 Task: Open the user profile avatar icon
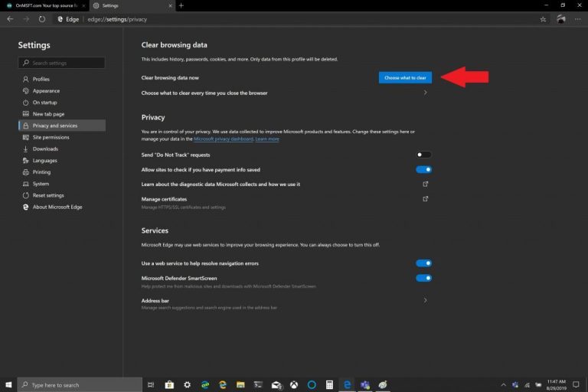tap(561, 19)
